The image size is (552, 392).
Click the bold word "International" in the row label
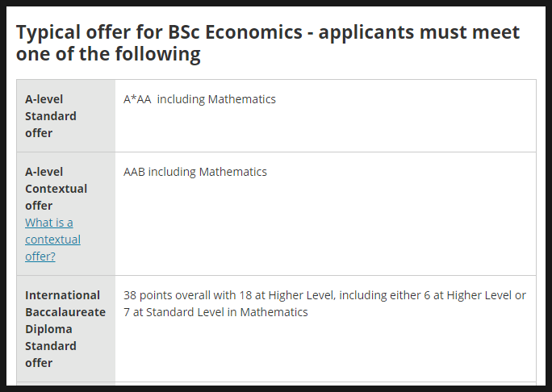[x=62, y=295]
